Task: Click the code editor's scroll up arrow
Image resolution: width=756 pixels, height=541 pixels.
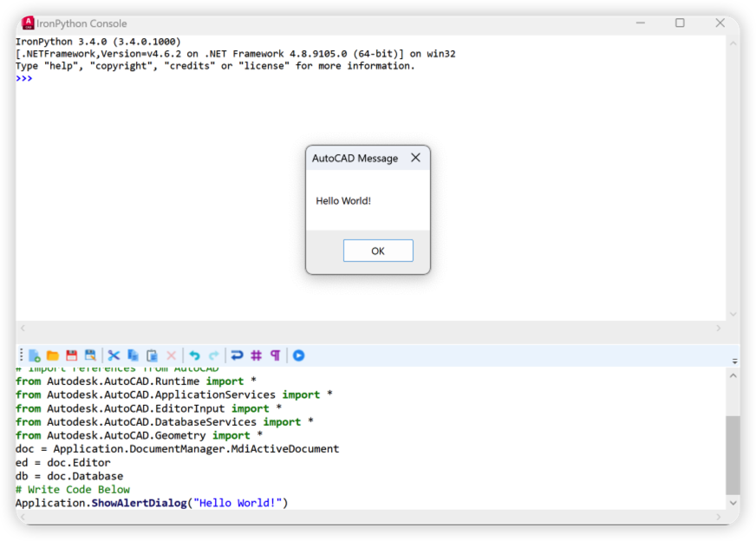Action: click(x=733, y=375)
